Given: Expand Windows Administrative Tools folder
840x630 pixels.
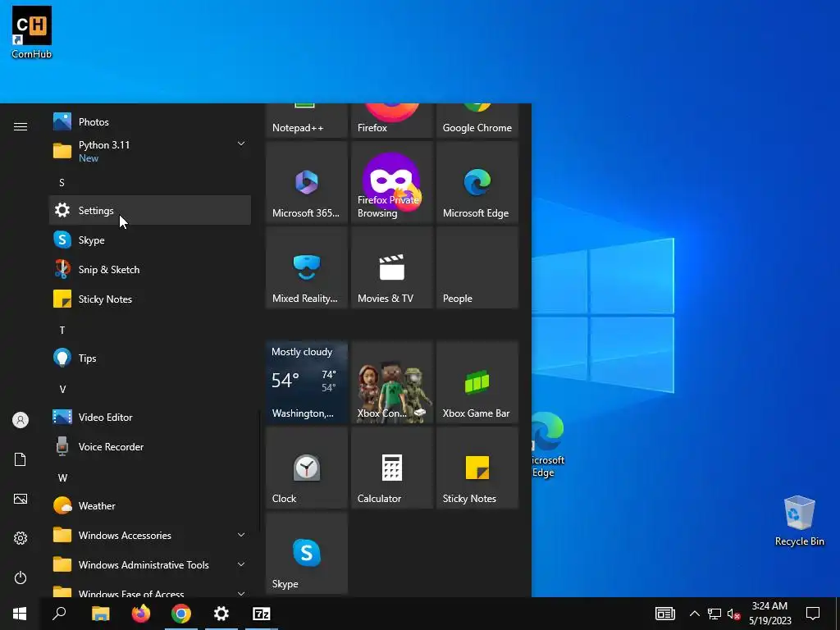Looking at the screenshot, I should coord(150,564).
